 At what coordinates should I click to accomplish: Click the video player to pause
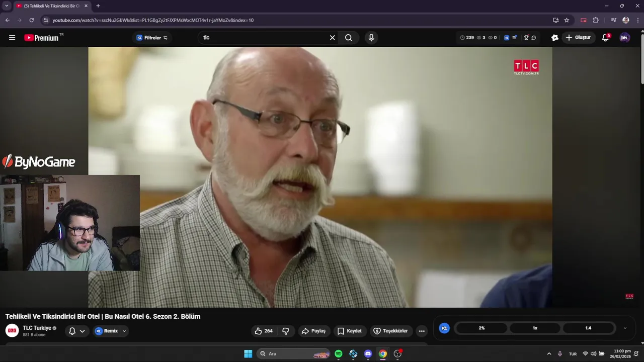coord(320,177)
